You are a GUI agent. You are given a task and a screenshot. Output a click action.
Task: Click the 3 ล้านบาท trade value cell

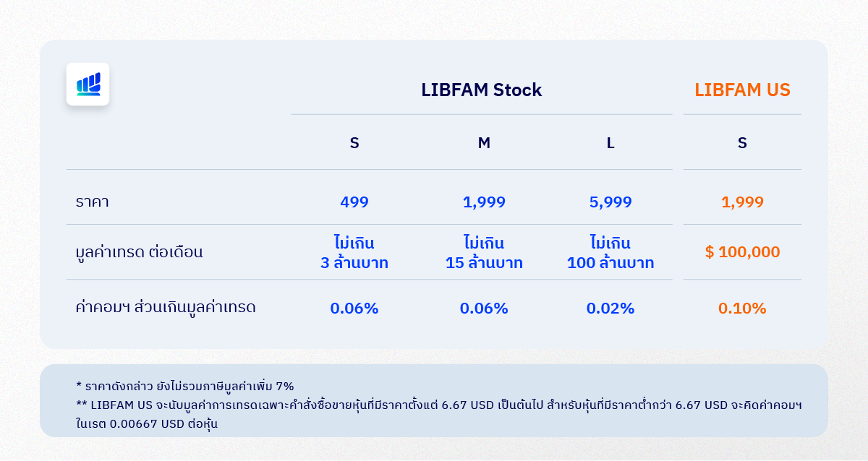(354, 252)
